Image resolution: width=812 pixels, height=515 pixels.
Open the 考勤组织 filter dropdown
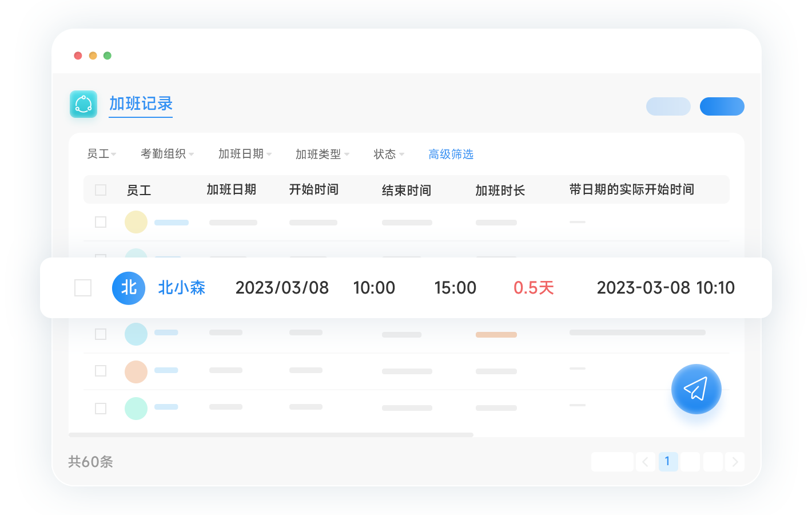(167, 154)
